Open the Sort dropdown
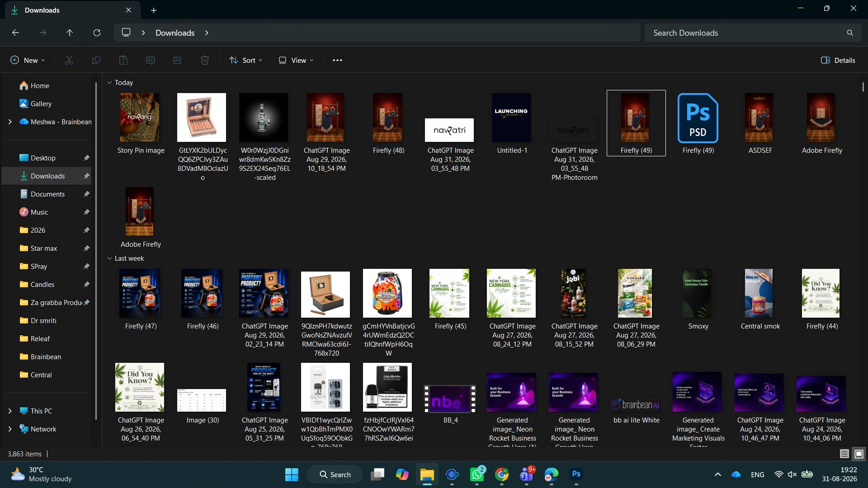 [x=246, y=60]
